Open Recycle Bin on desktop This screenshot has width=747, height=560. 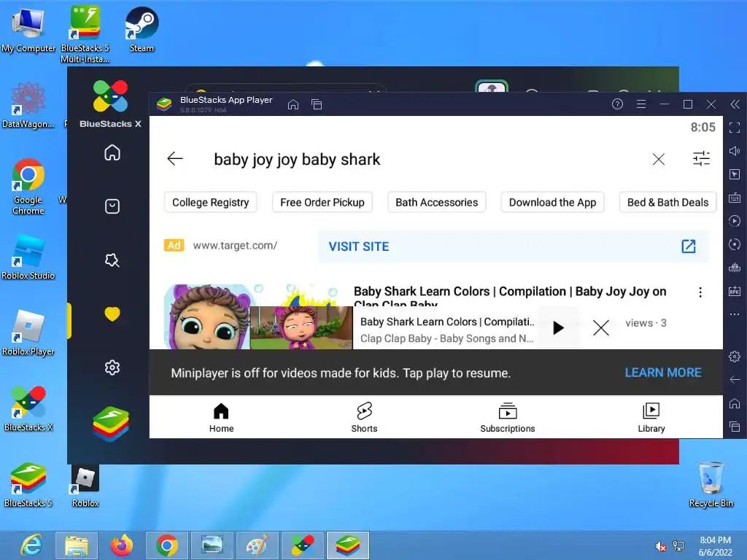coord(711,484)
